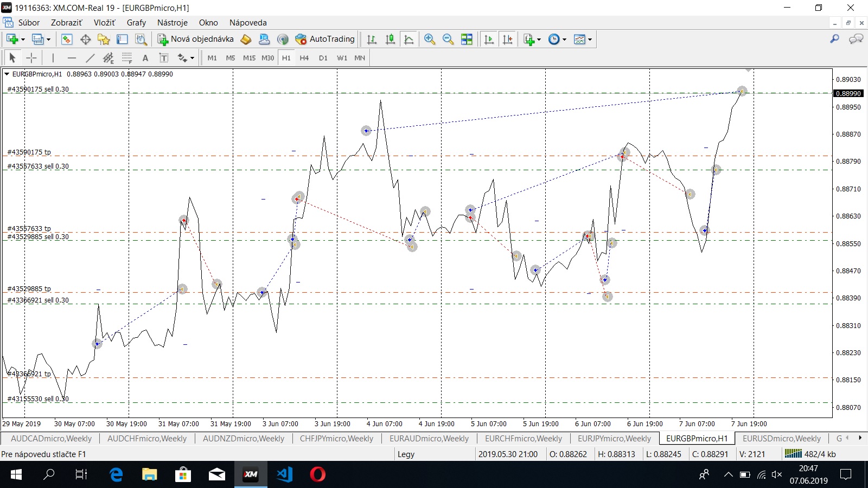The image size is (868, 488).
Task: Open the chat speech bubbles icon
Action: [856, 39]
